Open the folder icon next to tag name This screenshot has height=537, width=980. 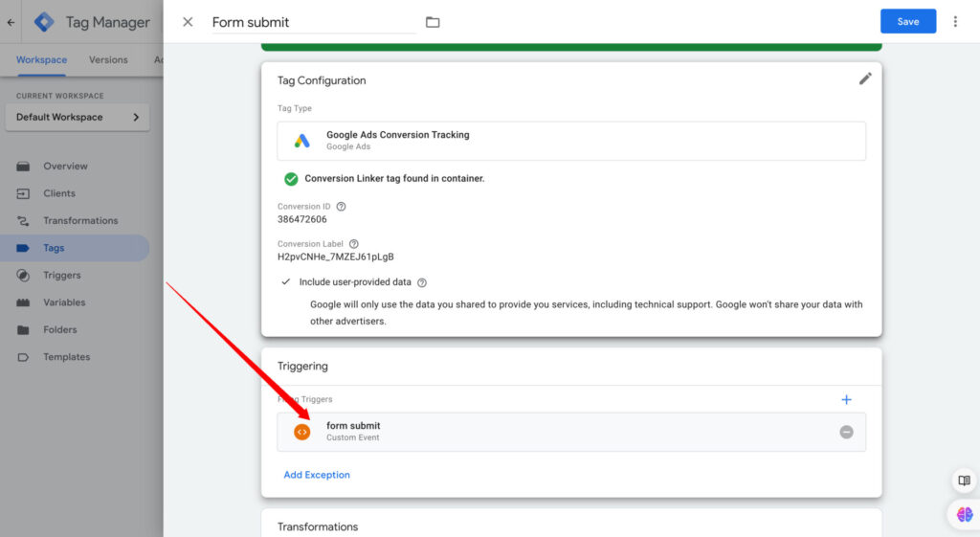click(433, 23)
